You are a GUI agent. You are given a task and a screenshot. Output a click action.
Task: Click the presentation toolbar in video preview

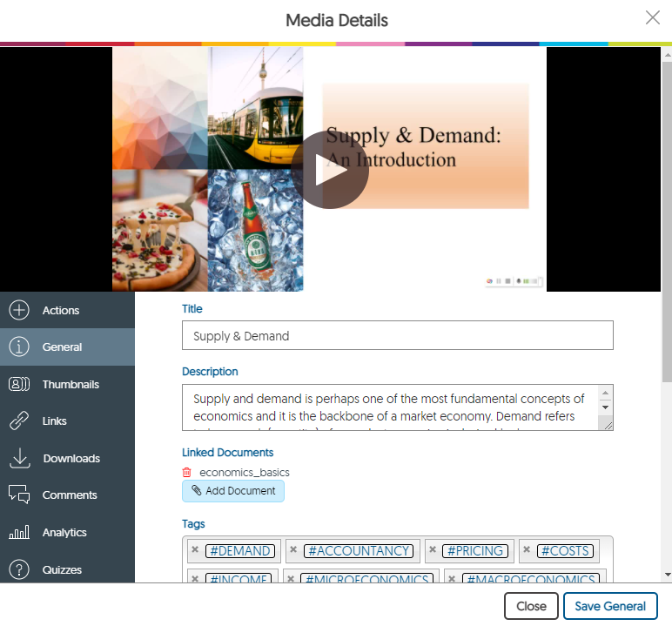point(514,281)
